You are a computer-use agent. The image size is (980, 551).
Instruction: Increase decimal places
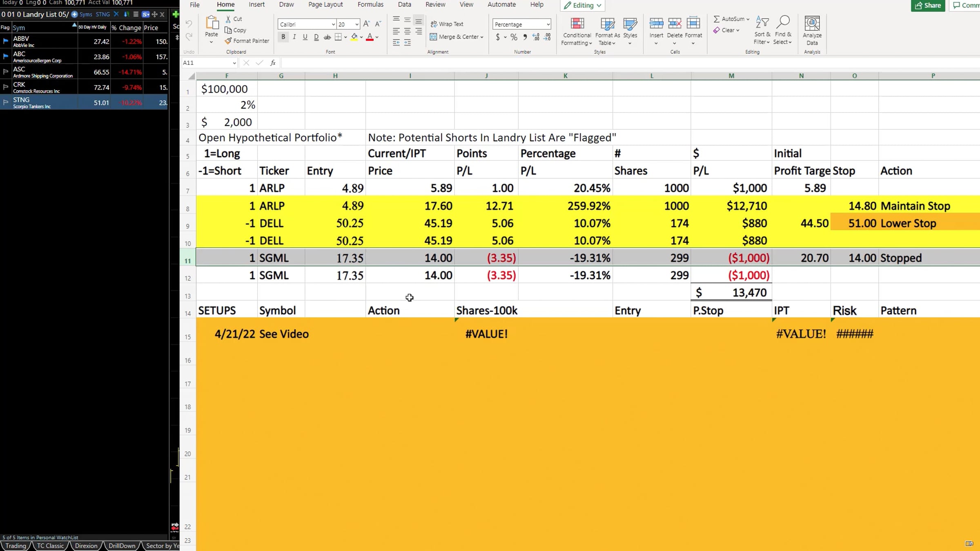point(536,37)
